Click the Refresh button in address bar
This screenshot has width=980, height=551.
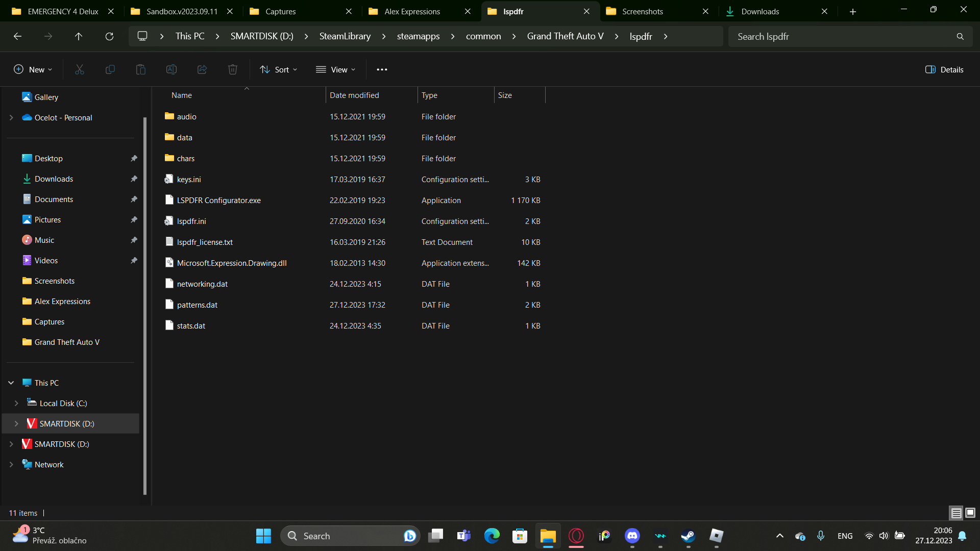(109, 36)
